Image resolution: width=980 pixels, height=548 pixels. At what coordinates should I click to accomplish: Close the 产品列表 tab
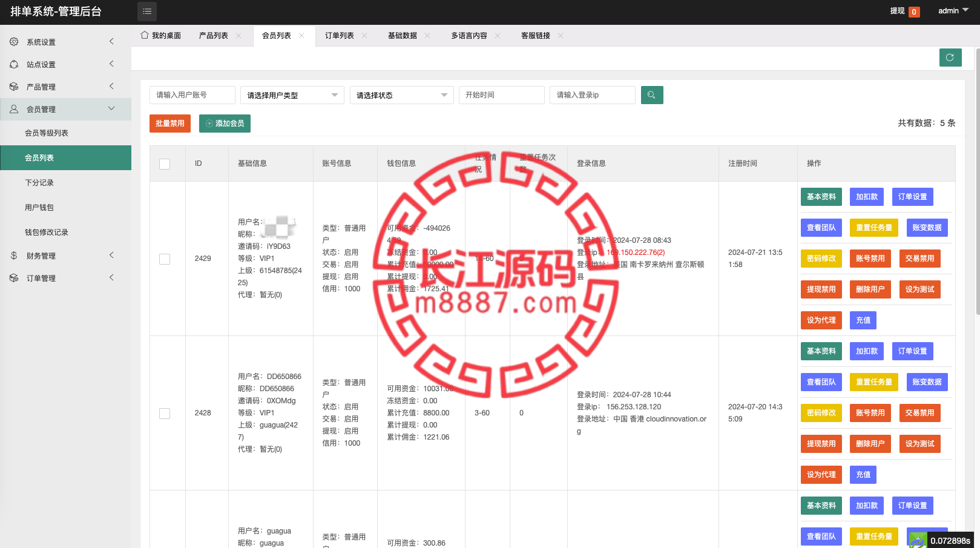[x=238, y=36]
